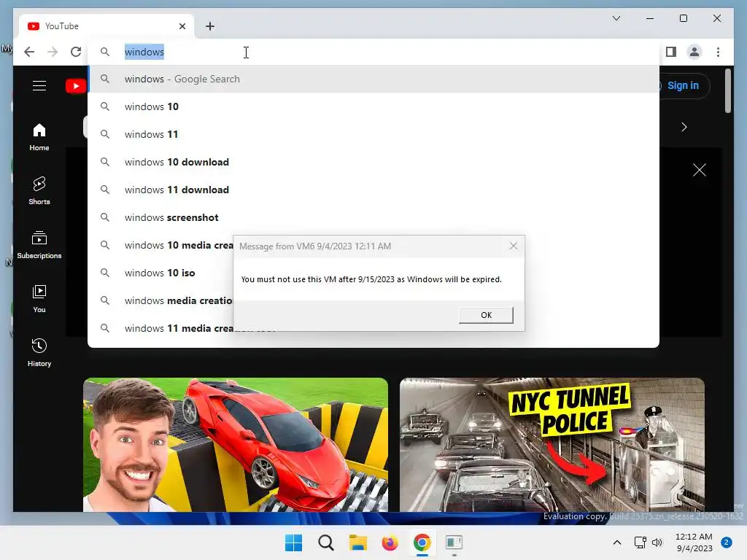Open the You section
747x560 pixels.
coord(39,298)
